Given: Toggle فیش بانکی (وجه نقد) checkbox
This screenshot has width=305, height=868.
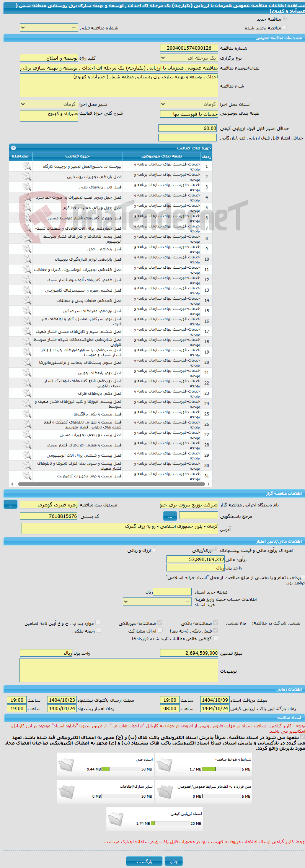Looking at the screenshot, I should coord(215,630).
